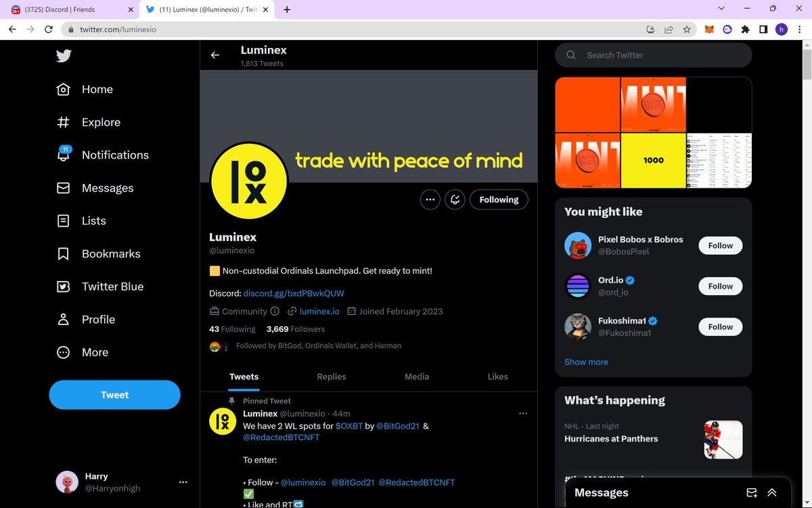This screenshot has height=508, width=812.
Task: Click the browser side panel icon
Action: pyautogui.click(x=763, y=29)
